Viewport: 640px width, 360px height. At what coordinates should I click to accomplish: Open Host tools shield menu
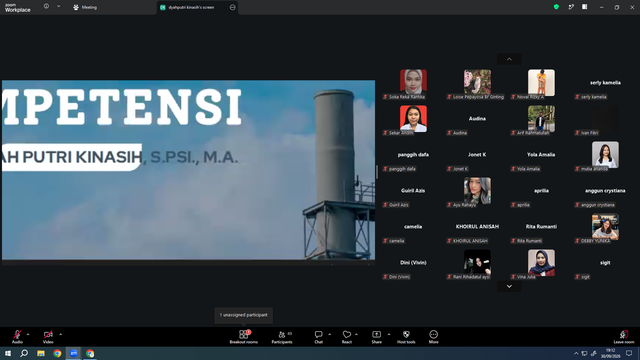coord(406,337)
